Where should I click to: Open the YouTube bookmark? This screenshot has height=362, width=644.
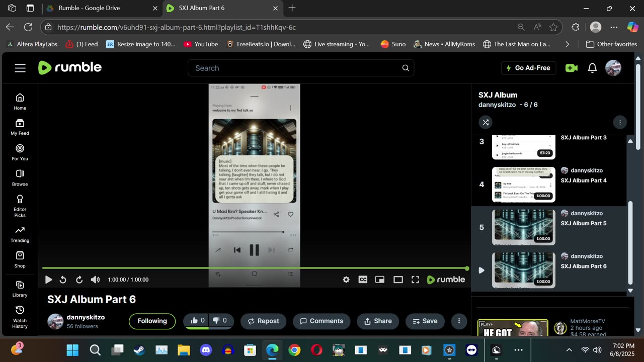(201, 44)
